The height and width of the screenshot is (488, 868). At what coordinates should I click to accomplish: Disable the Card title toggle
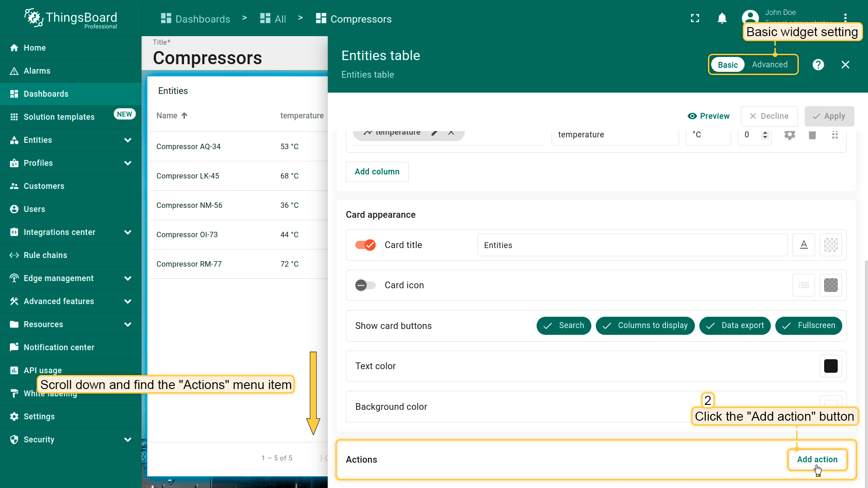pos(365,245)
